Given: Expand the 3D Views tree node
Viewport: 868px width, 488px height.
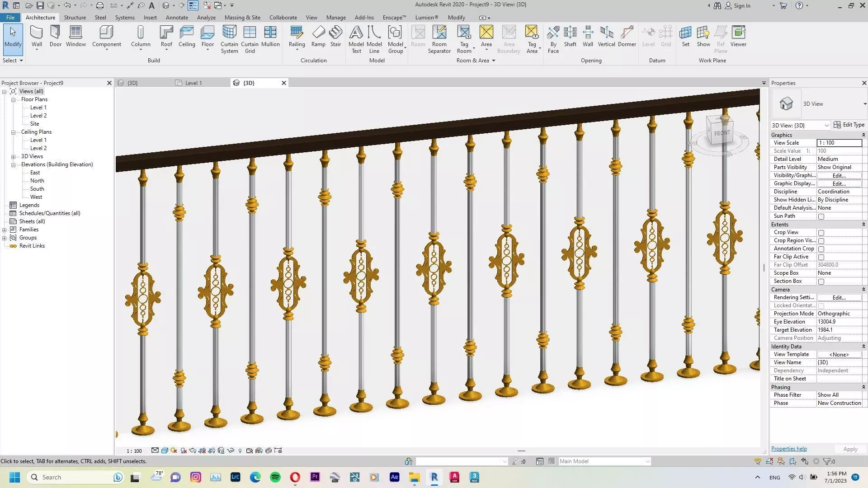Looking at the screenshot, I should tap(14, 157).
